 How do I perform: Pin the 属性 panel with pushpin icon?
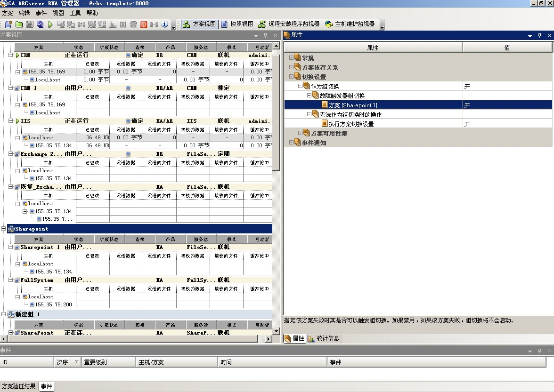tap(540, 35)
